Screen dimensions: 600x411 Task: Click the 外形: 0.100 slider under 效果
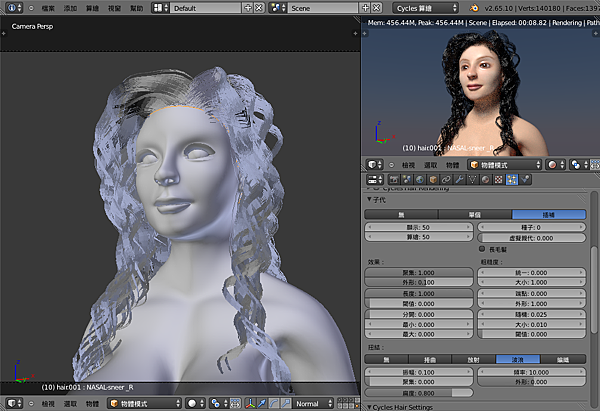(419, 282)
